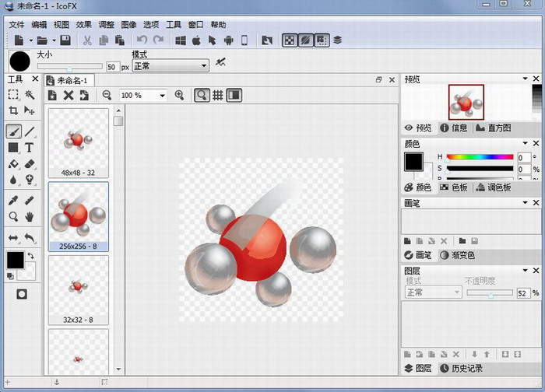Toggle the actual size magnifier button

coord(202,95)
